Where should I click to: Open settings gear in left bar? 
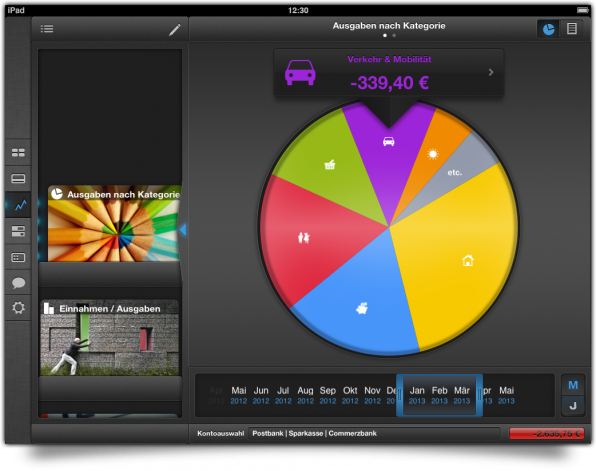(18, 308)
